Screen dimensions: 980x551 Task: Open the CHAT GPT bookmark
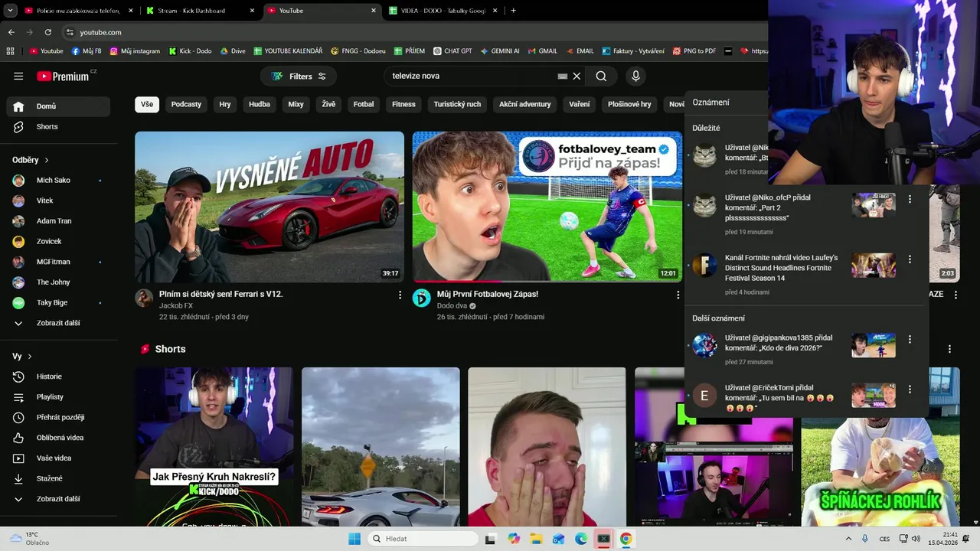coord(452,51)
